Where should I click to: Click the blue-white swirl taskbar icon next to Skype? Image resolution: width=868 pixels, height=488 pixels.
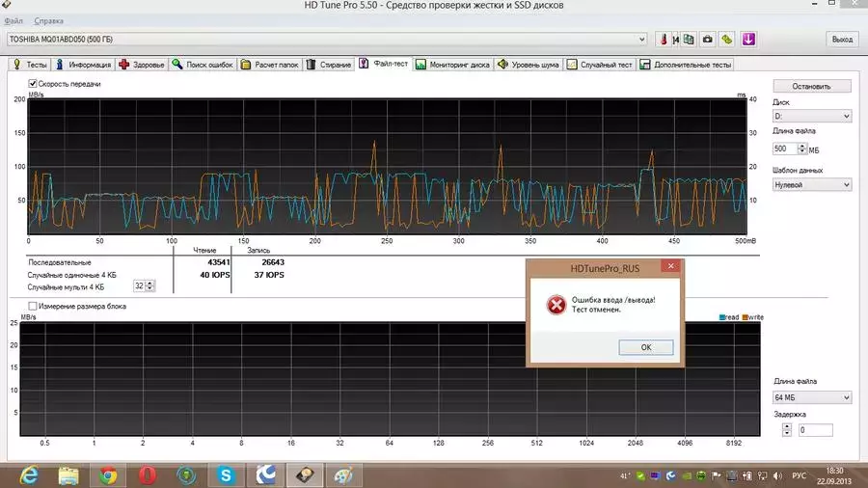coord(266,475)
